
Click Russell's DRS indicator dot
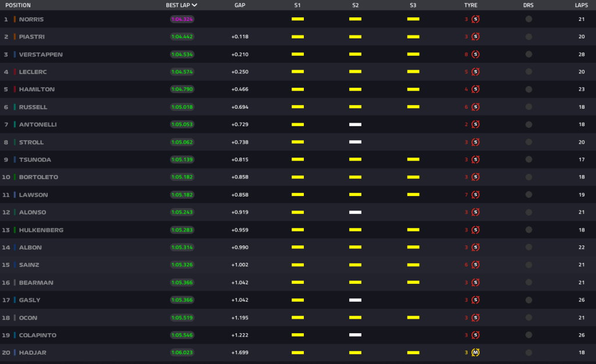(528, 107)
